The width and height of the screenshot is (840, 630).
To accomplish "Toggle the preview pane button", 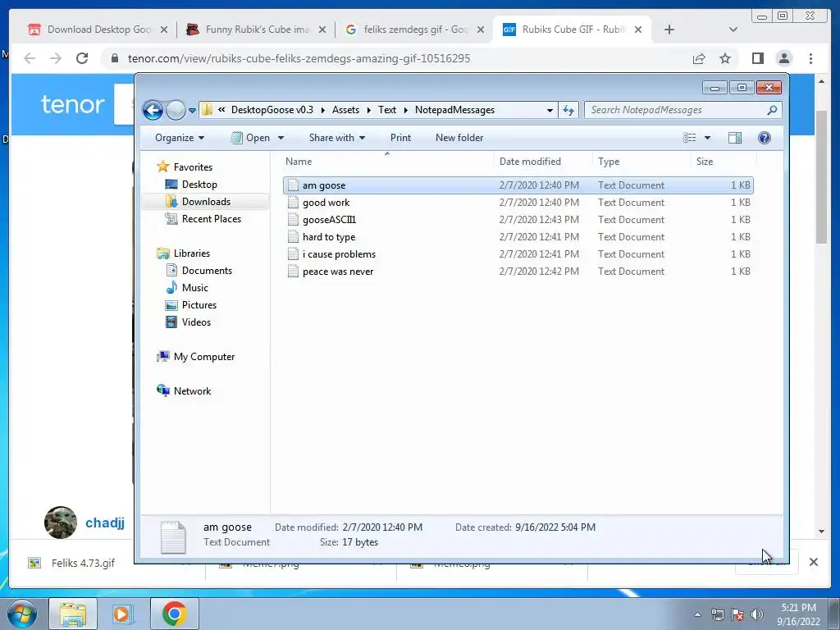I will (735, 138).
